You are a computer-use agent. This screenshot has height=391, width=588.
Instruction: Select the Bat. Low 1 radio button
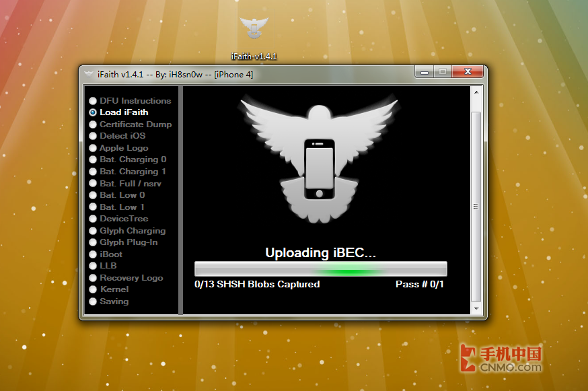(x=93, y=207)
